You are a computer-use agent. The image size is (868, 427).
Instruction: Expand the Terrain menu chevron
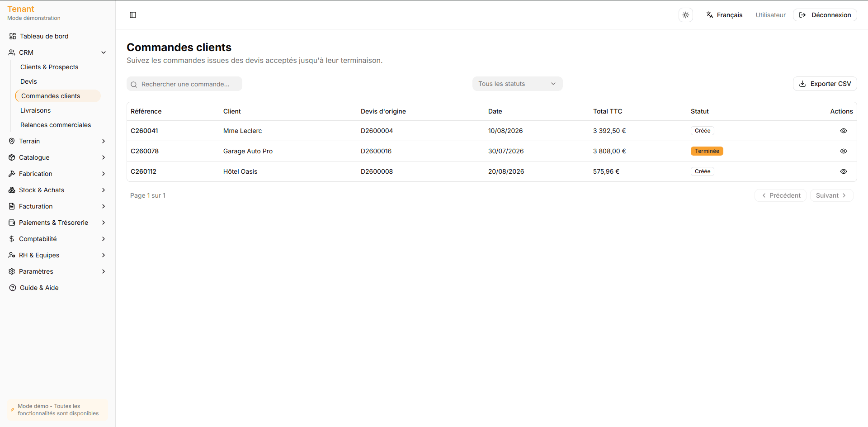(x=104, y=141)
